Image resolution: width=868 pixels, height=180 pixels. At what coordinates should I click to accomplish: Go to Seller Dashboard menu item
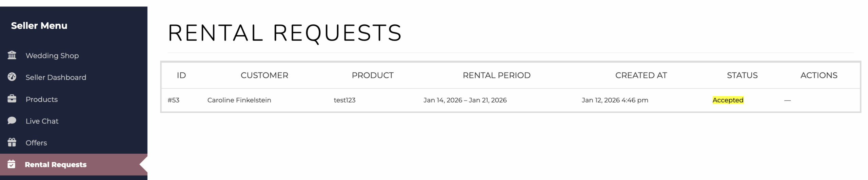point(56,77)
